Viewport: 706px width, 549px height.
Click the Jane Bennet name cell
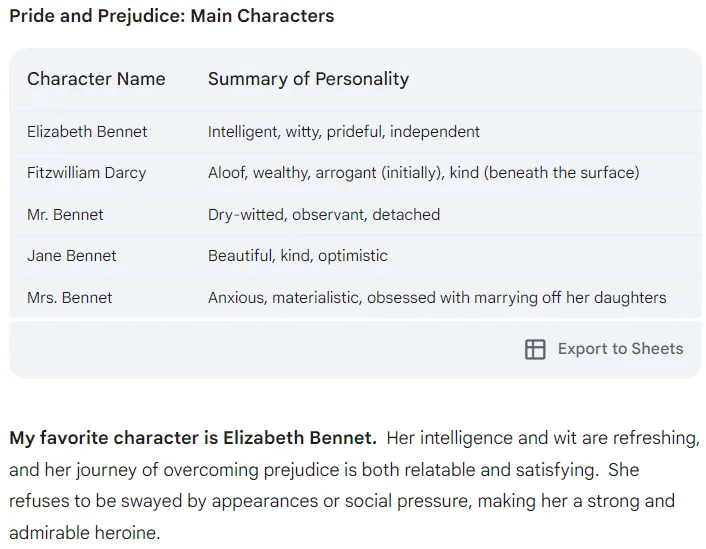(x=72, y=256)
